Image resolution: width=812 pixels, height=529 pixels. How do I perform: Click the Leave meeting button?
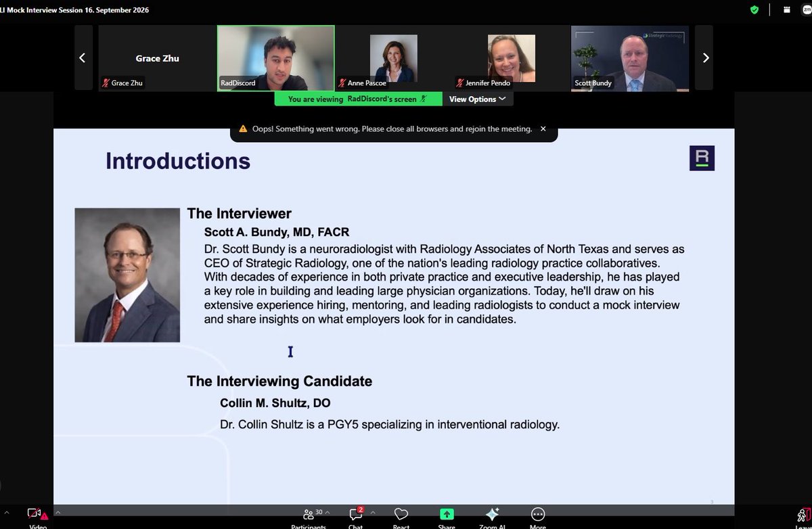click(804, 517)
